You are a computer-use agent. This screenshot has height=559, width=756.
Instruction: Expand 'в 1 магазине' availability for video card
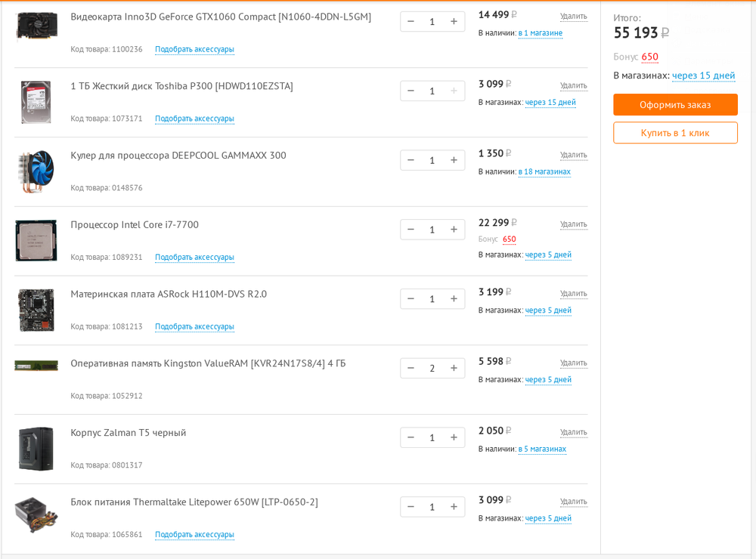[x=540, y=33]
